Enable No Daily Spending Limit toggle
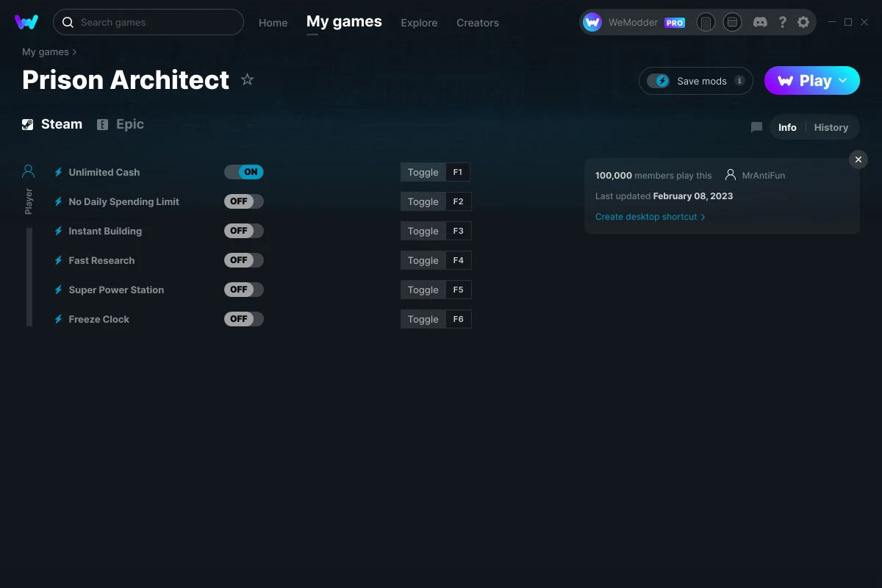The width and height of the screenshot is (882, 588). (244, 201)
